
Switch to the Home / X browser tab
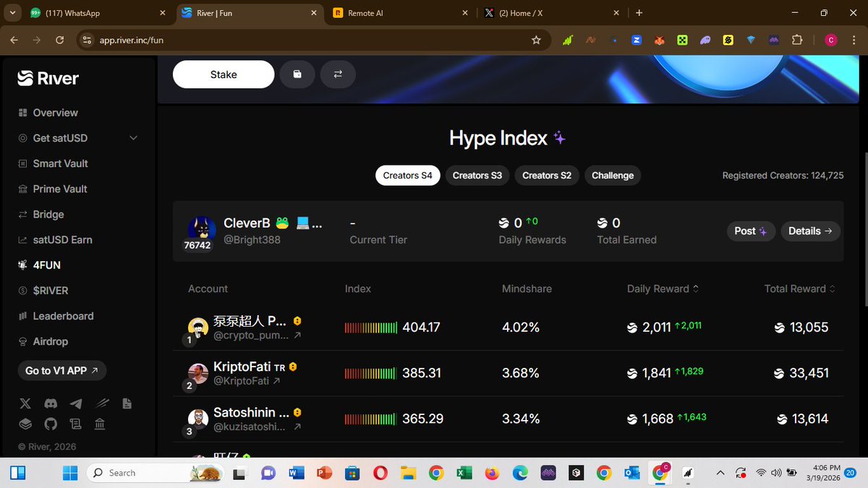click(551, 13)
